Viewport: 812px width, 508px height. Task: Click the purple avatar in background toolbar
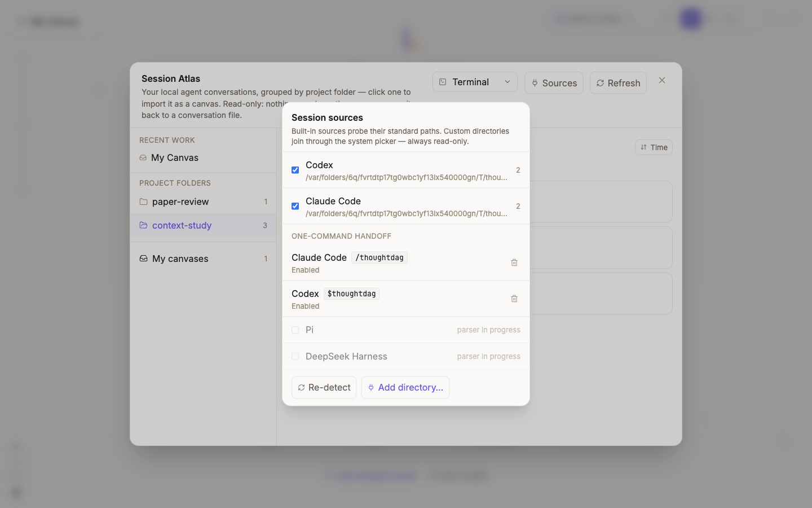click(x=691, y=19)
